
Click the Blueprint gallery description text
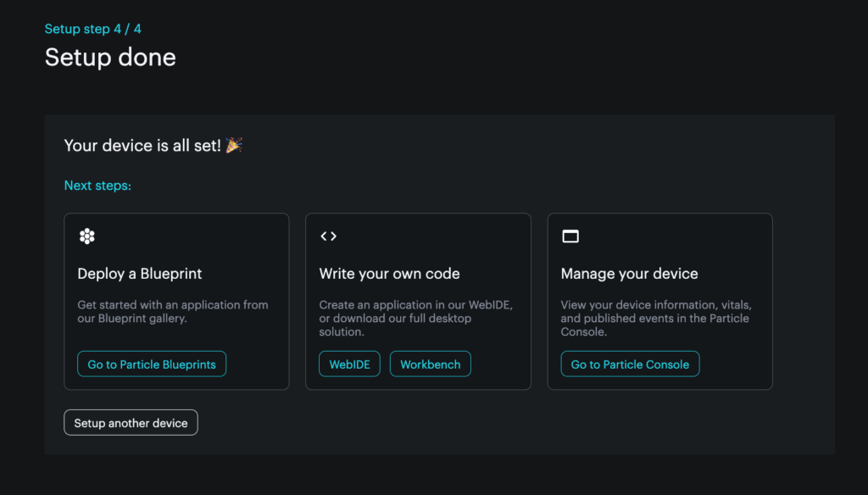pyautogui.click(x=172, y=312)
